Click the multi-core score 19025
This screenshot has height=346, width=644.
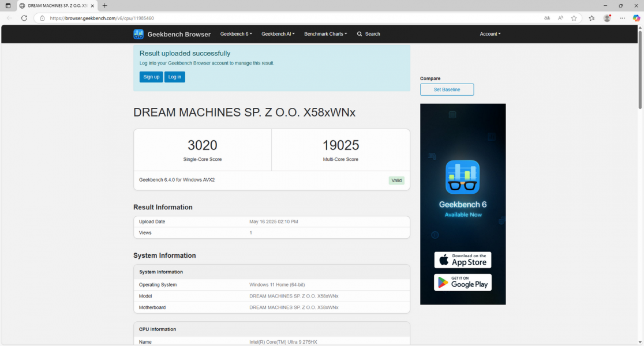(x=340, y=145)
